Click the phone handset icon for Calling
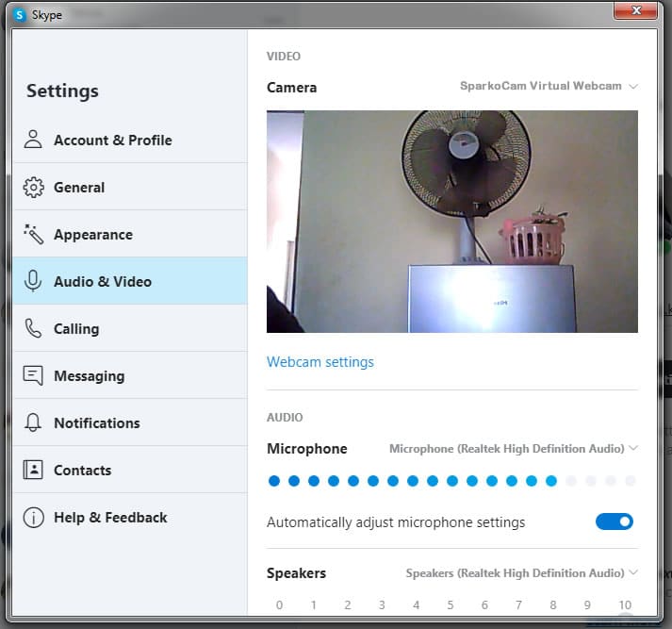Screen dimensions: 672x629 pyautogui.click(x=33, y=328)
